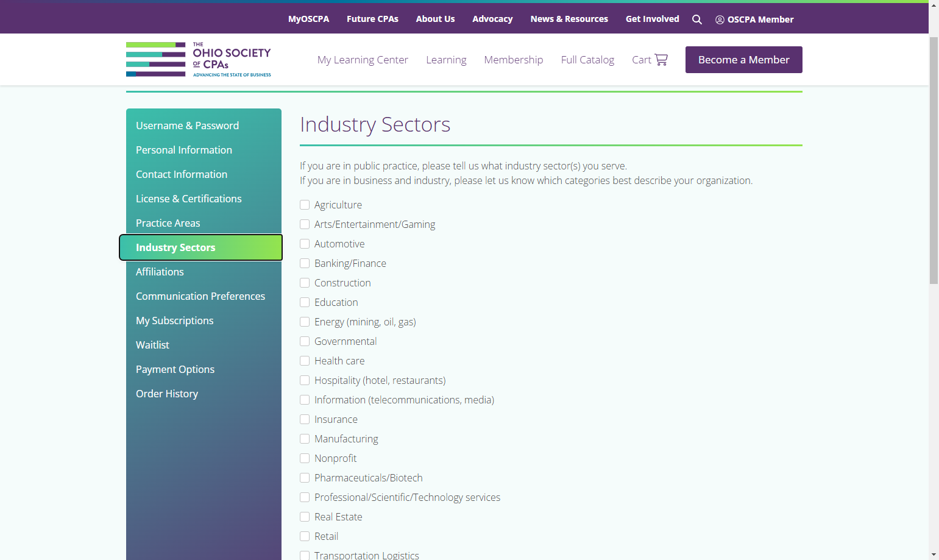939x560 pixels.
Task: Open the Advocacy menu
Action: (x=492, y=19)
